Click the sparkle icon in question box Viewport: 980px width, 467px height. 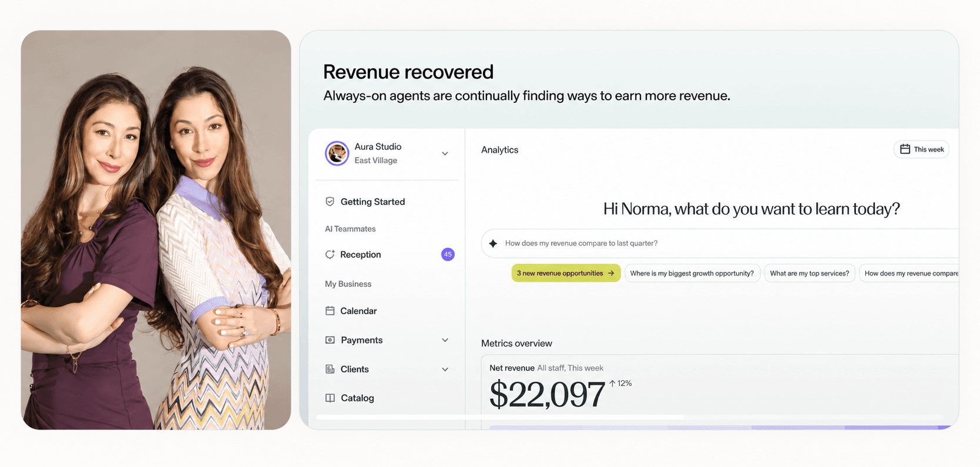(x=493, y=243)
